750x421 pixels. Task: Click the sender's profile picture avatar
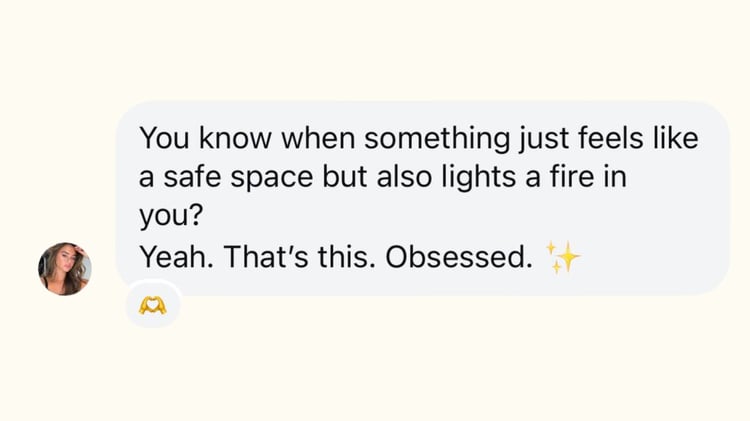(65, 268)
